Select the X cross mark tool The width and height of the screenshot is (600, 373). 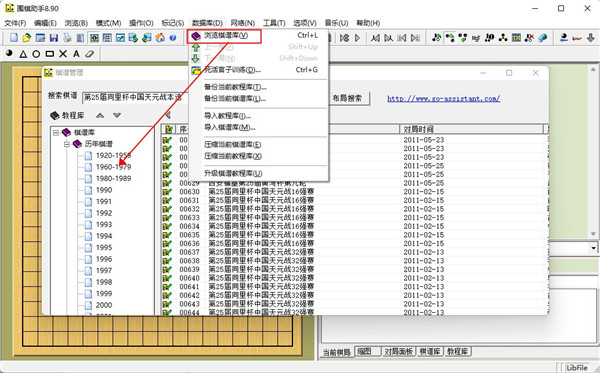63,54
